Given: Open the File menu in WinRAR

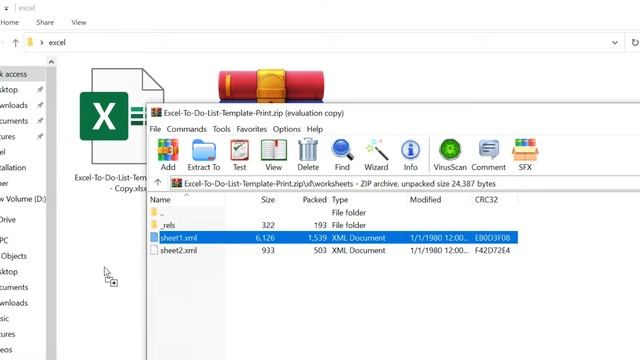Looking at the screenshot, I should click(155, 129).
